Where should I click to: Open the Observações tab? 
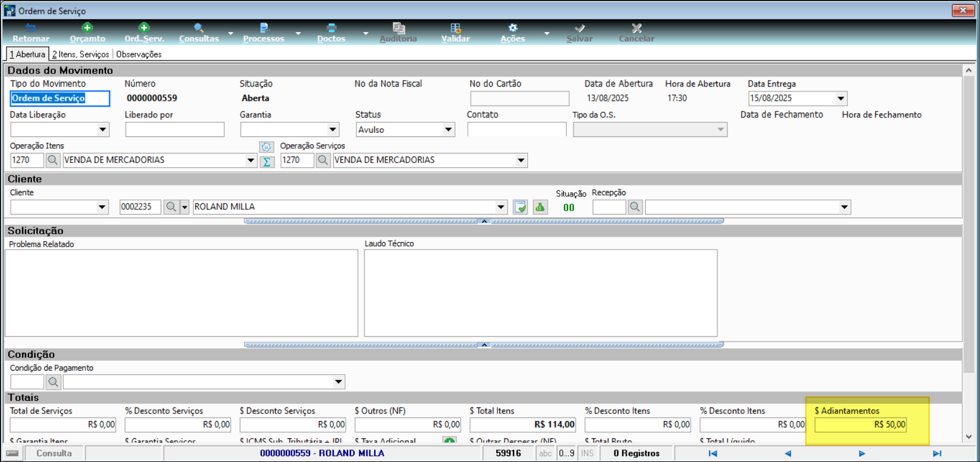point(139,54)
